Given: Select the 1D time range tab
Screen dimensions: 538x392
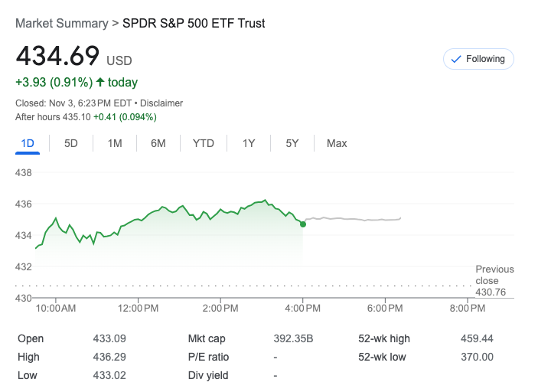Looking at the screenshot, I should (28, 143).
